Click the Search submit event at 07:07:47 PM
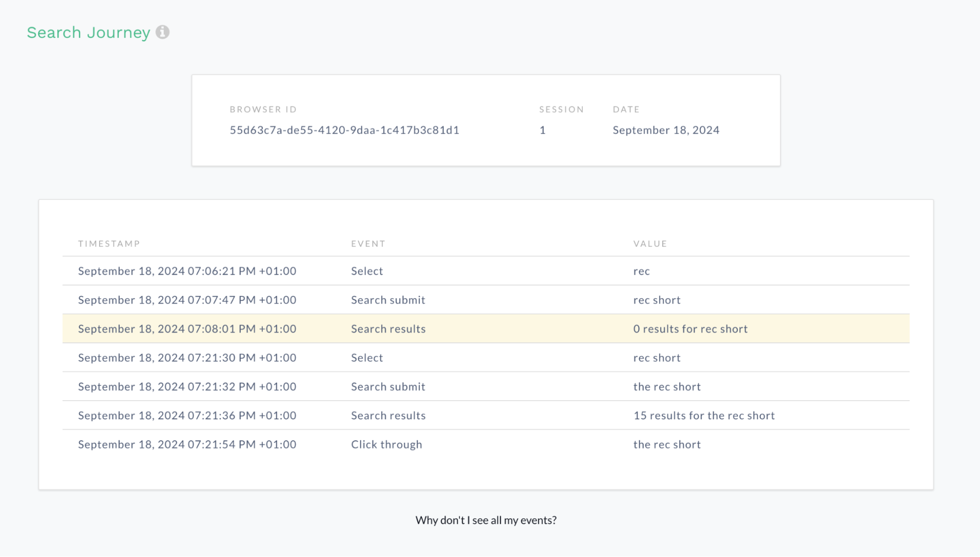Viewport: 980px width, 557px height. coord(388,300)
